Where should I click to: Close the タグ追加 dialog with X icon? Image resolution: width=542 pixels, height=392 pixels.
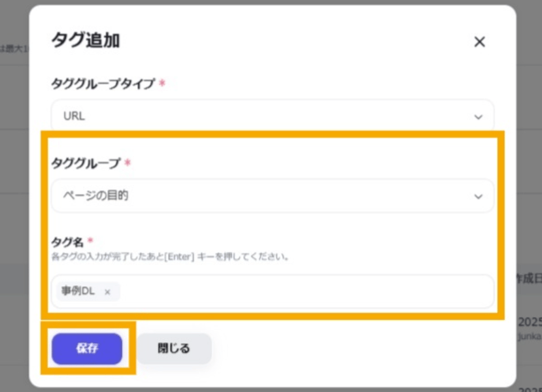(x=479, y=42)
